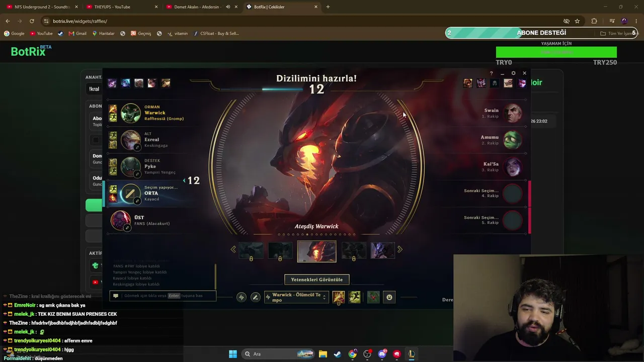
Task: Open the CSFloat bookmark
Action: coord(216,34)
